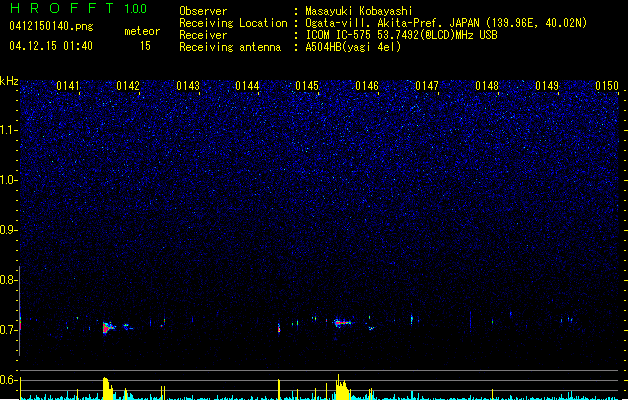Screen dimensions: 629x400
Task: Click the 0.6 kHz axis label
Action: coord(8,380)
